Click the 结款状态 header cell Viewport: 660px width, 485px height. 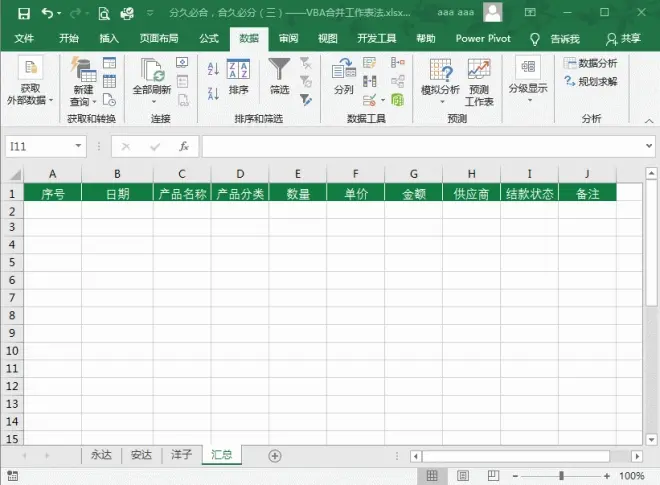(x=530, y=194)
